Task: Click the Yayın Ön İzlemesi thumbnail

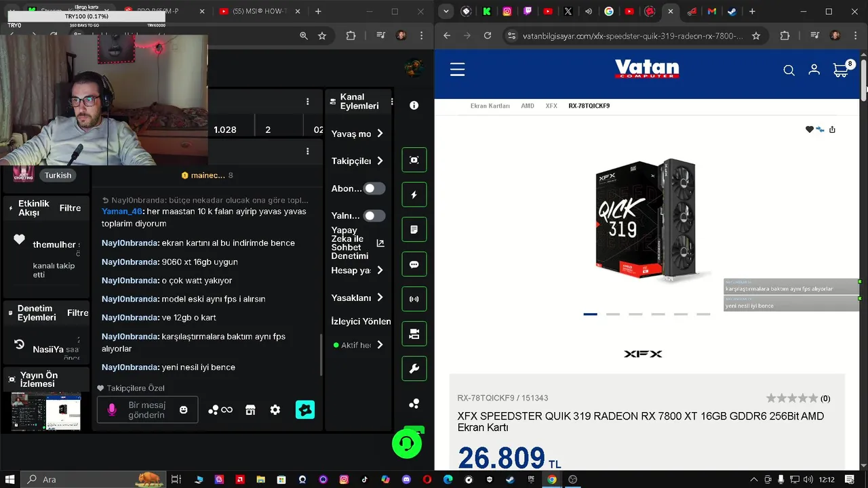Action: click(x=46, y=411)
